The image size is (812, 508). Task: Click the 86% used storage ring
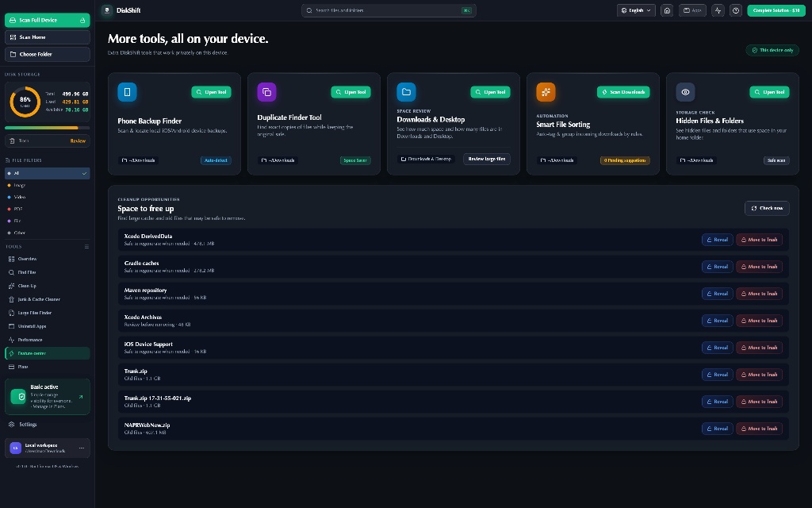[25, 102]
